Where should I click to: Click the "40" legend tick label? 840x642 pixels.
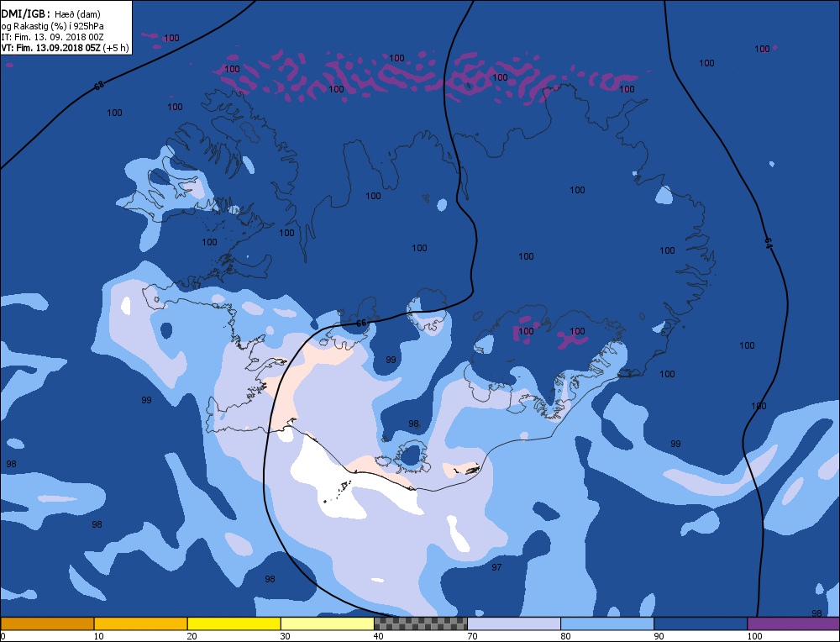378,636
